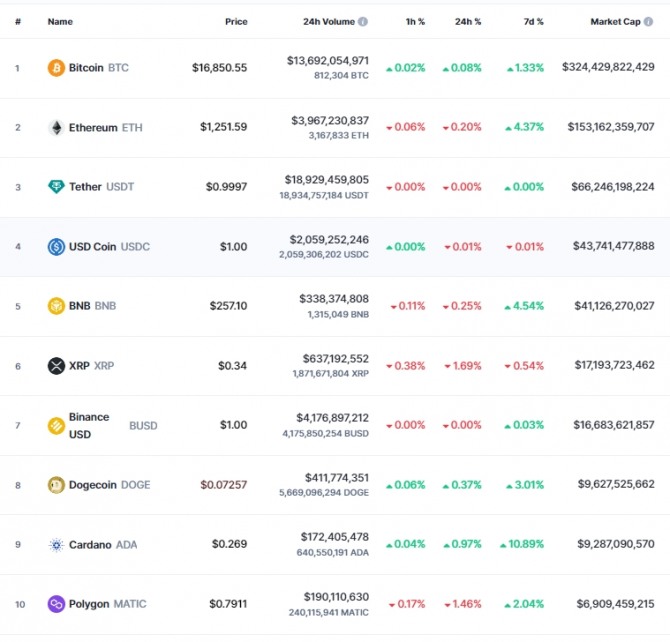670x642 pixels.
Task: Click the Cardano logo icon
Action: coord(56,545)
